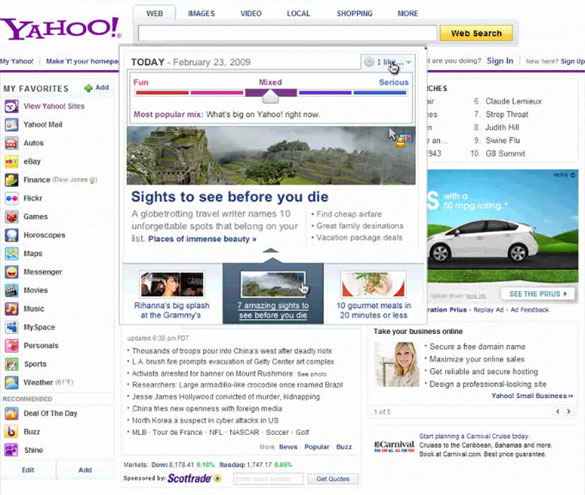The height and width of the screenshot is (495, 585).
Task: Collapse the featured story with the up arrow
Action: click(270, 251)
